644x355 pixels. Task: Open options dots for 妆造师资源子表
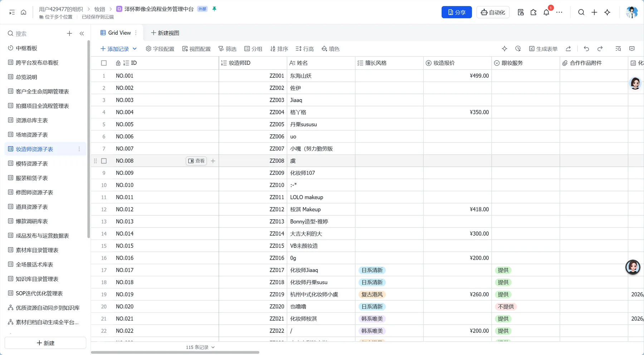point(79,149)
